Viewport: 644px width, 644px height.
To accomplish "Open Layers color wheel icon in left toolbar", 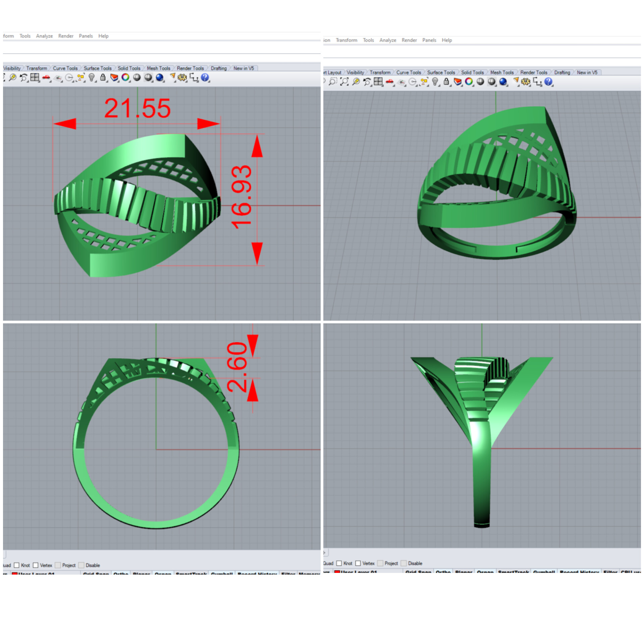I will tap(125, 77).
